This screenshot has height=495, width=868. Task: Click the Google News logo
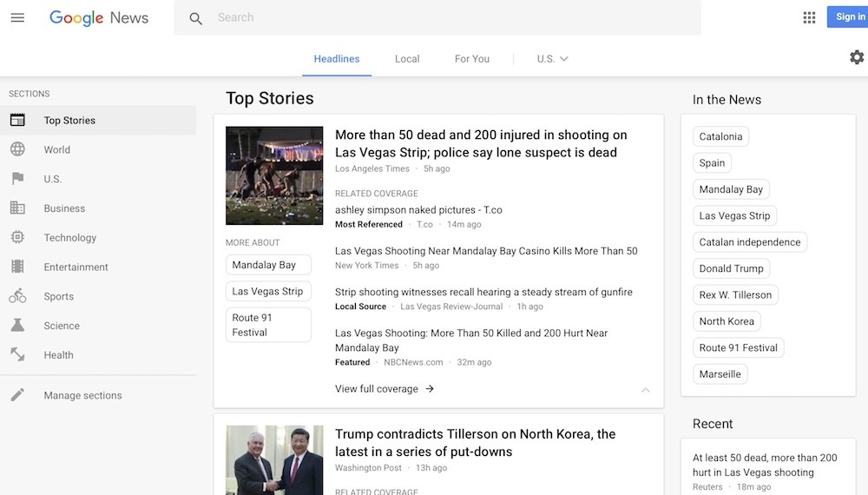[x=99, y=17]
